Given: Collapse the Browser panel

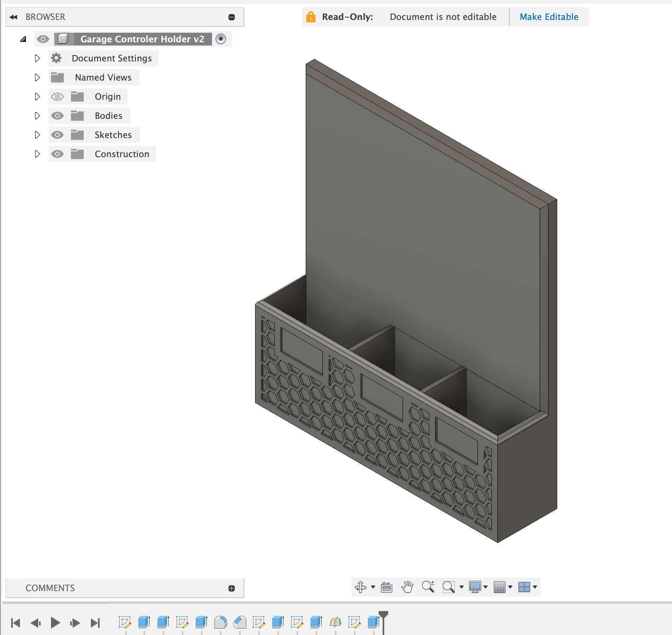Looking at the screenshot, I should point(14,17).
